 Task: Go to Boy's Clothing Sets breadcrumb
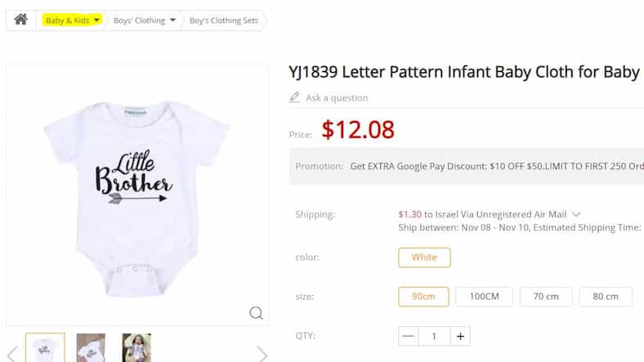224,20
